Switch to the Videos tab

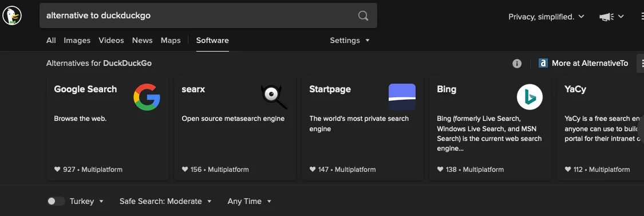tap(111, 40)
